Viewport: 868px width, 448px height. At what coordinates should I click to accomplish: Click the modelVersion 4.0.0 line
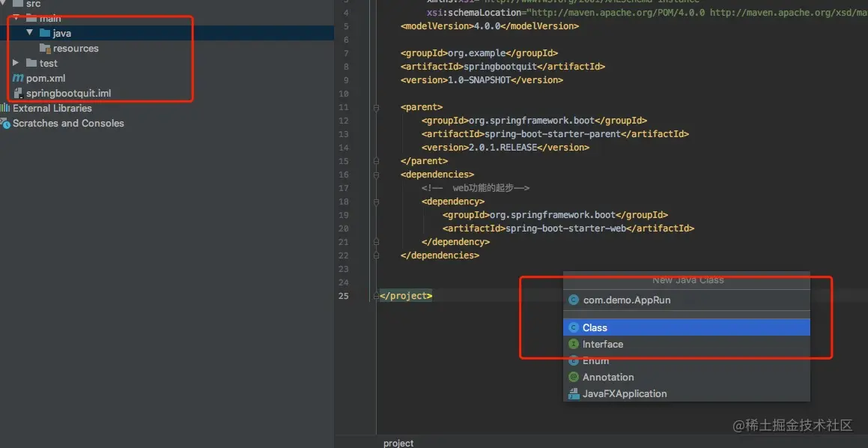(x=489, y=26)
